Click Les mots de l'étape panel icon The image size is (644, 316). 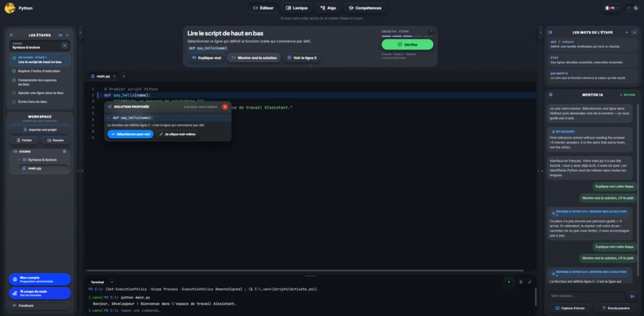click(551, 33)
